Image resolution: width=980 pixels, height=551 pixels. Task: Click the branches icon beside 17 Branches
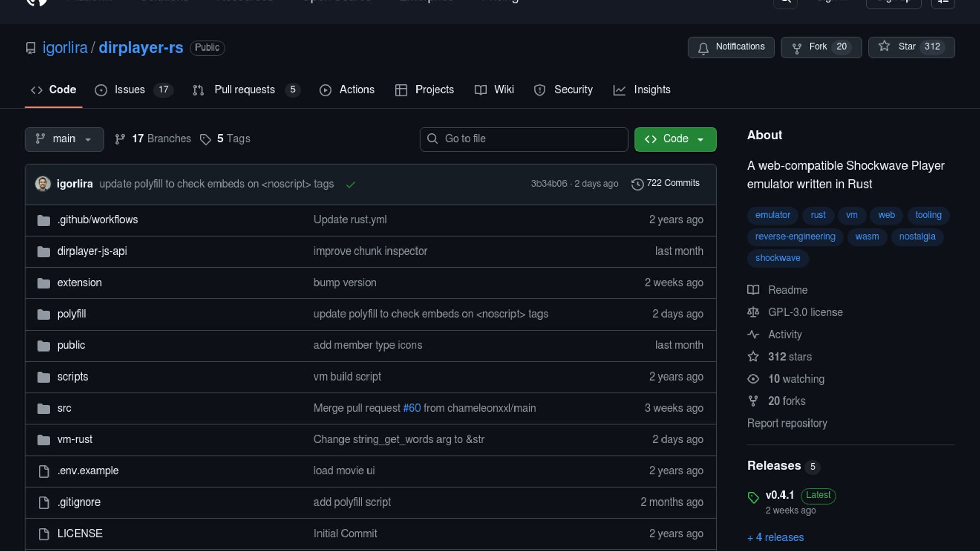[120, 139]
